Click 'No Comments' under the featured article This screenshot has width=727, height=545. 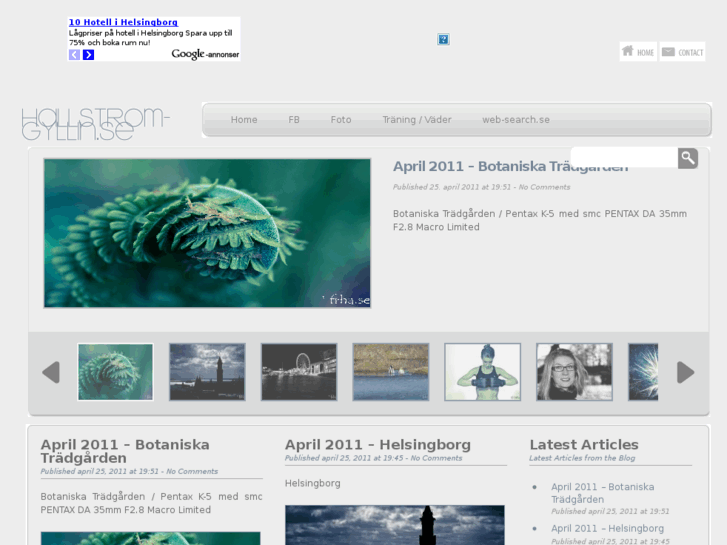tap(544, 187)
